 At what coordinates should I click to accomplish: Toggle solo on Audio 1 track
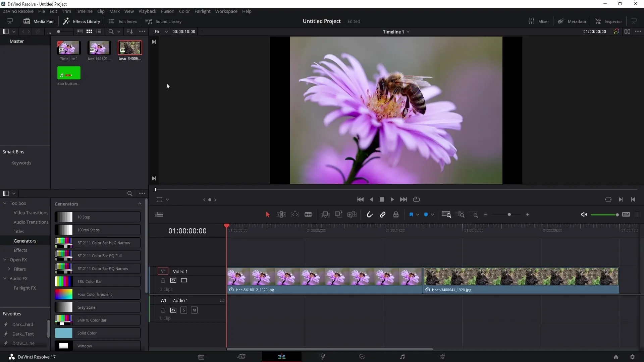pos(183,310)
